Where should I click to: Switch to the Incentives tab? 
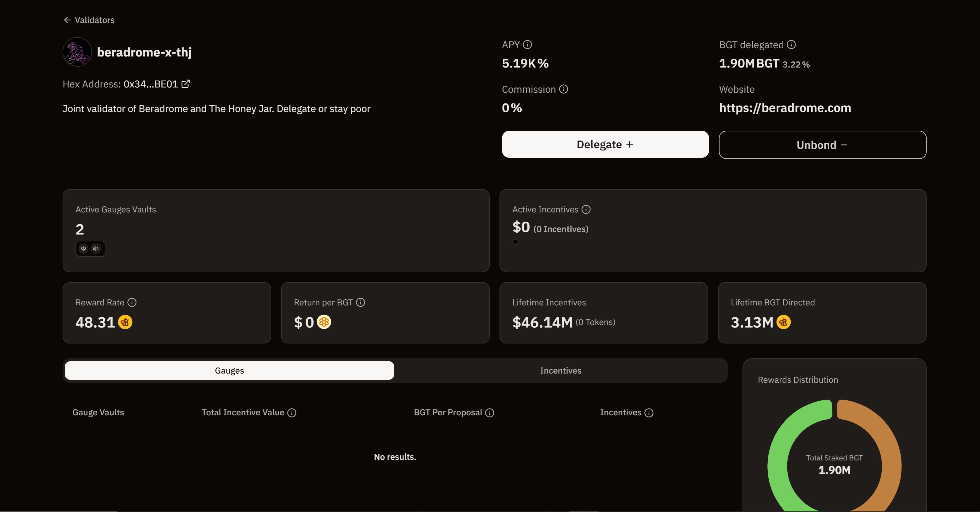click(x=561, y=370)
